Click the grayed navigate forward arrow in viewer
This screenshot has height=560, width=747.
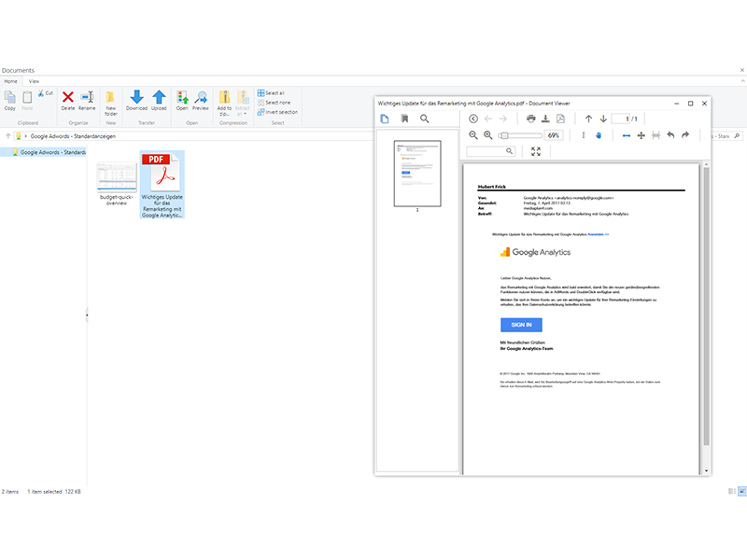(503, 119)
